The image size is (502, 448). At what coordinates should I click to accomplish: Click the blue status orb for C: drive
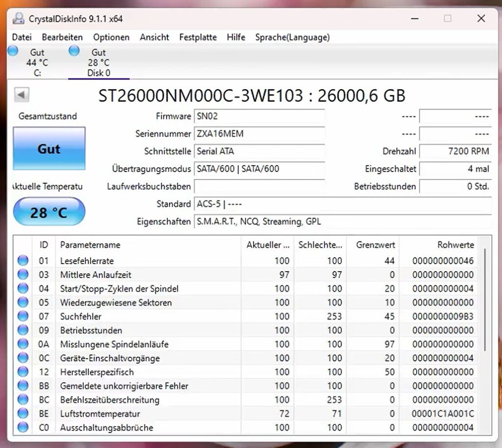(13, 50)
